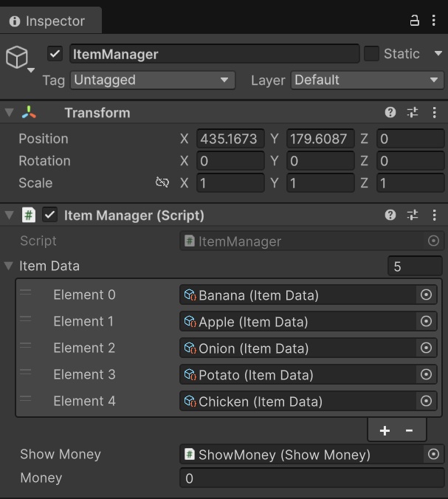
Task: Click the Rotation label
Action: (x=44, y=161)
